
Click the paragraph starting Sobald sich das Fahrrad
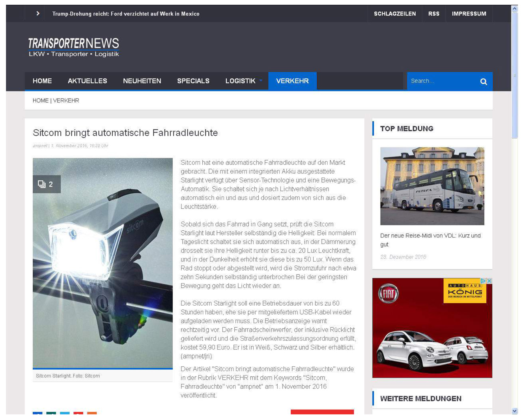point(268,255)
